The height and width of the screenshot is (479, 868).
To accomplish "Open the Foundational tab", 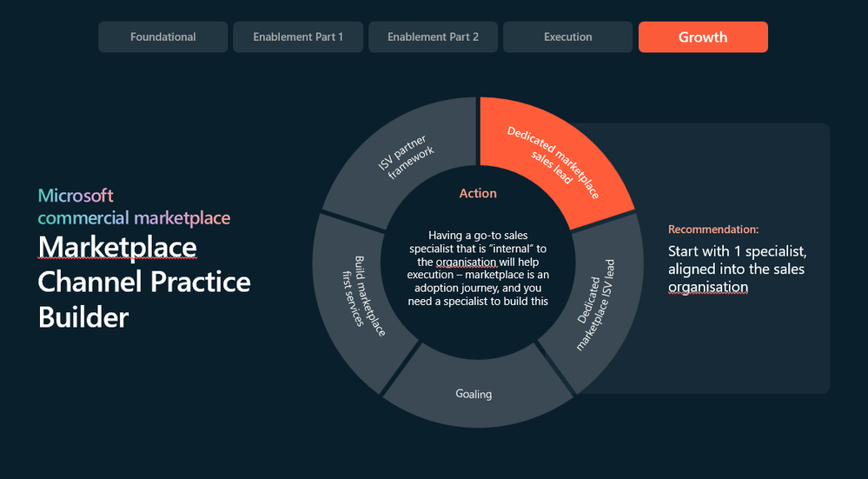I will pyautogui.click(x=162, y=37).
